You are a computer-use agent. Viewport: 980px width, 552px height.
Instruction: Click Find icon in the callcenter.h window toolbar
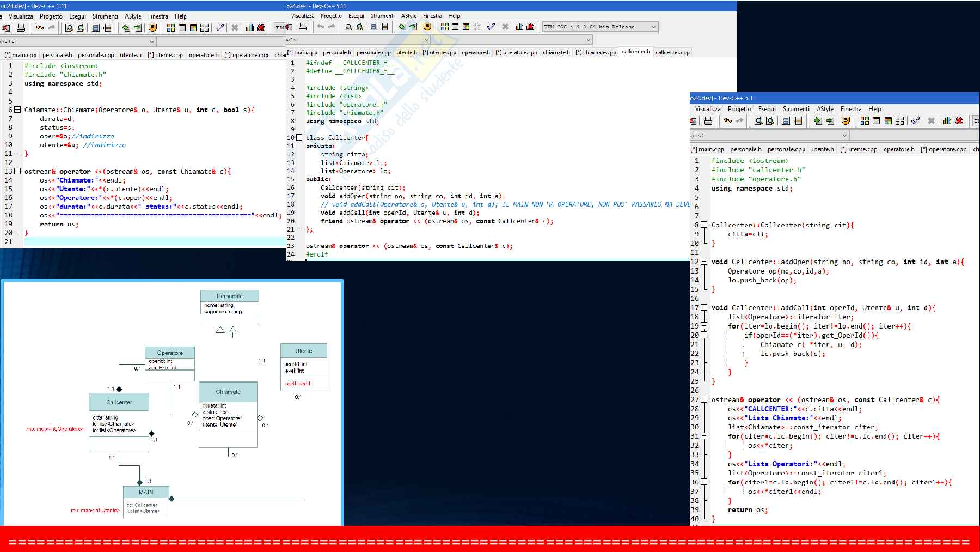tap(348, 27)
